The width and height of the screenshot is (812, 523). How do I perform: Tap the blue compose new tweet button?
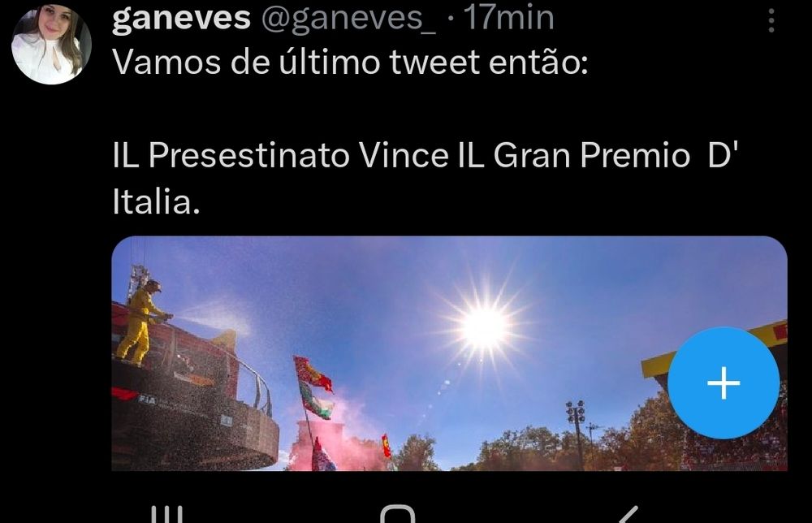coord(723,383)
